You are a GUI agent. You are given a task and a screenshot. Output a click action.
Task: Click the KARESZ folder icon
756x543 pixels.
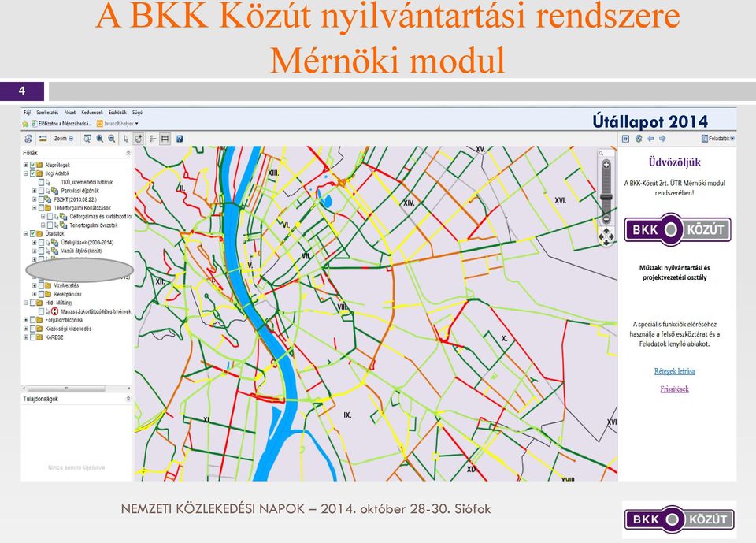[39, 337]
